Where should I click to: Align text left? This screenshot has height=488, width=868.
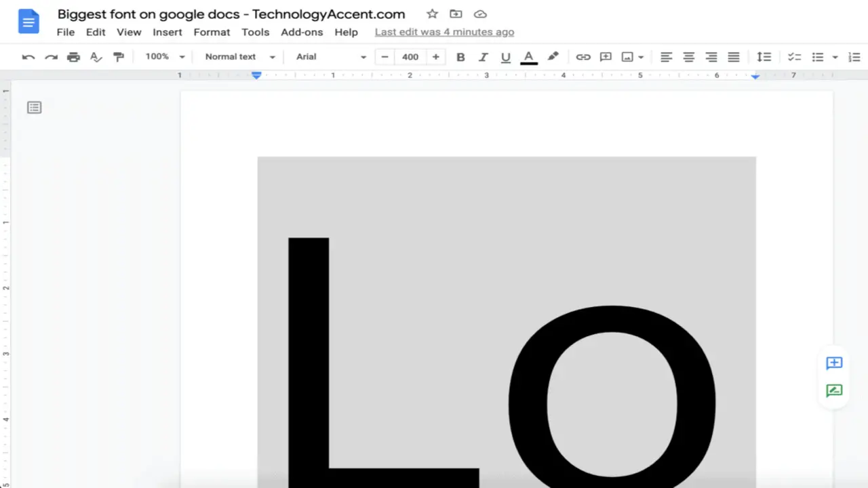pyautogui.click(x=667, y=57)
